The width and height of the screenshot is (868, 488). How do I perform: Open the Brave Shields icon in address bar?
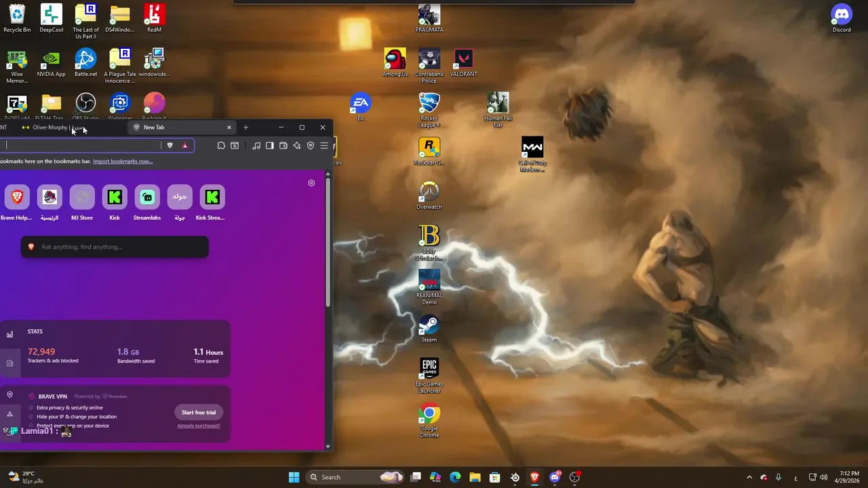pos(170,145)
